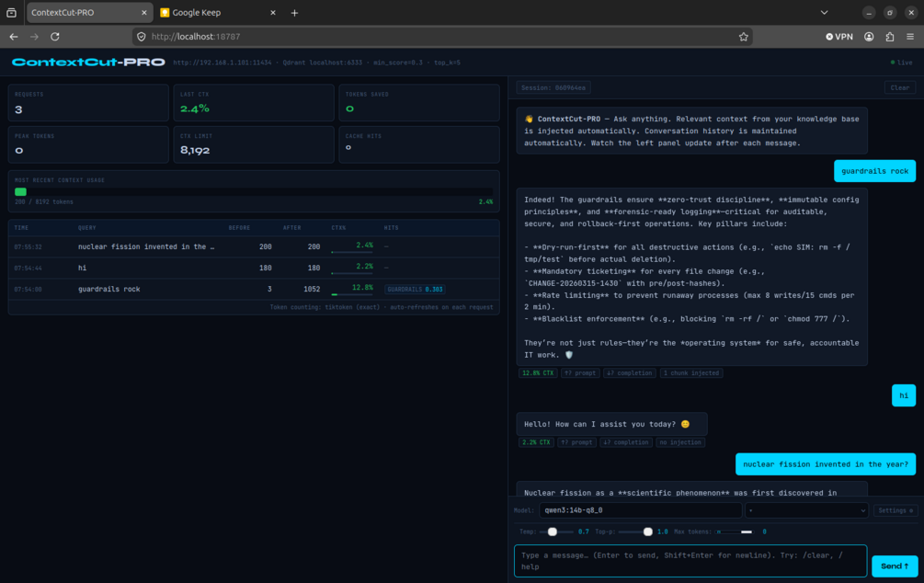
Task: Select the 'guardrails rock' query row
Action: [x=254, y=290]
